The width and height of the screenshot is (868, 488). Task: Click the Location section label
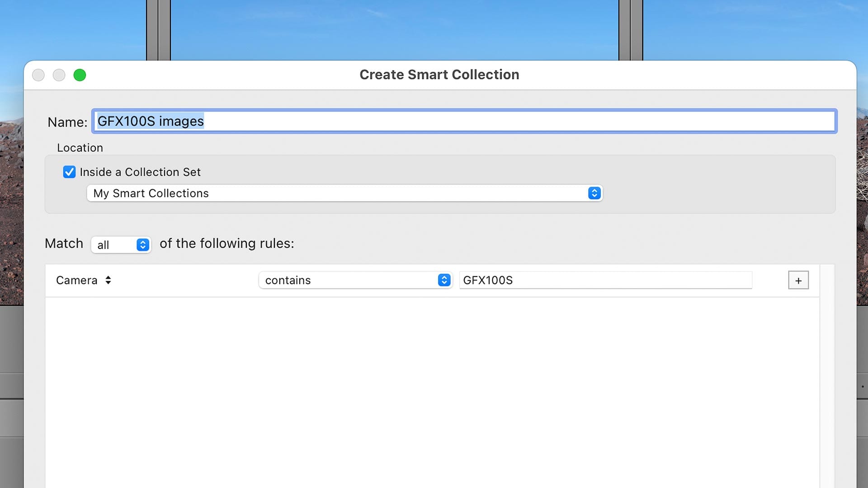pyautogui.click(x=80, y=148)
